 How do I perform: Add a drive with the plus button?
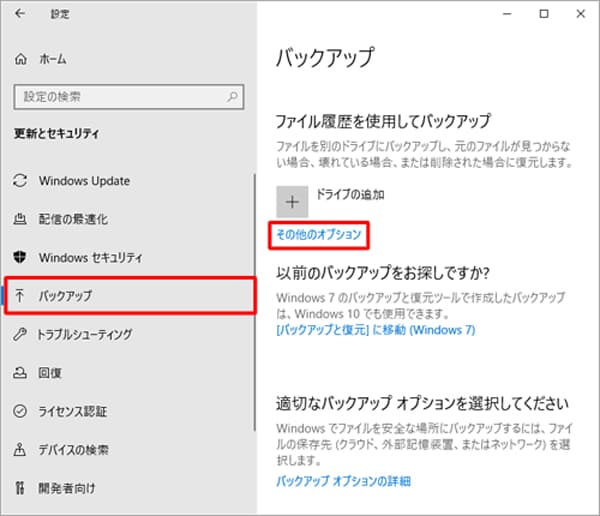pos(292,202)
